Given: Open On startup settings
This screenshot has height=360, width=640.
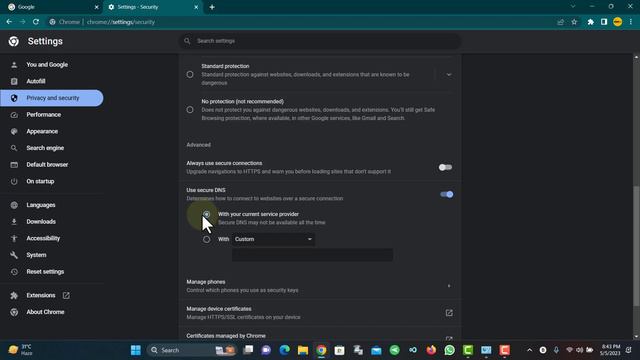Looking at the screenshot, I should (x=40, y=181).
